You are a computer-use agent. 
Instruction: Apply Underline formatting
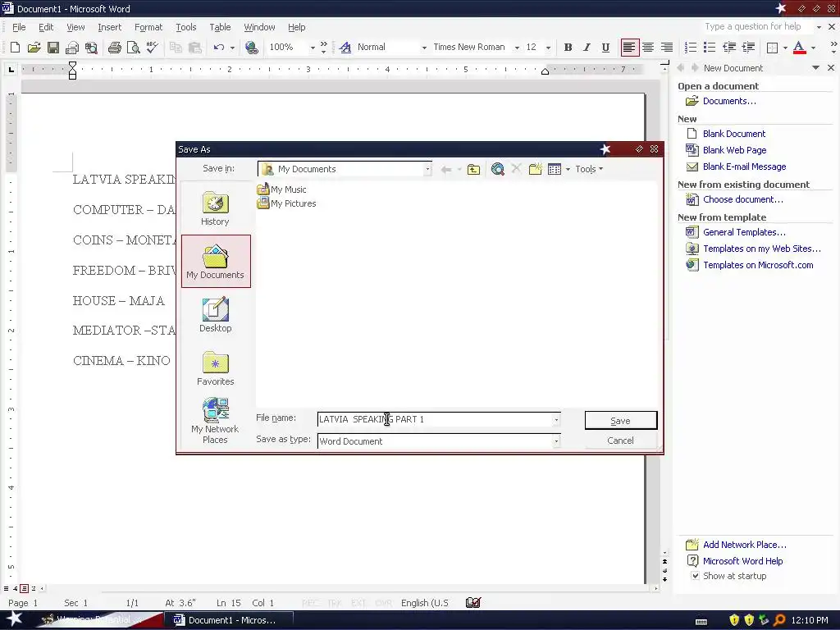[x=605, y=48]
